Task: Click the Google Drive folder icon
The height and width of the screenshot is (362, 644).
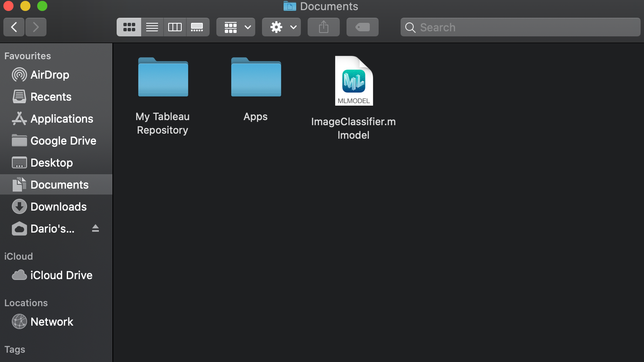Action: (19, 140)
